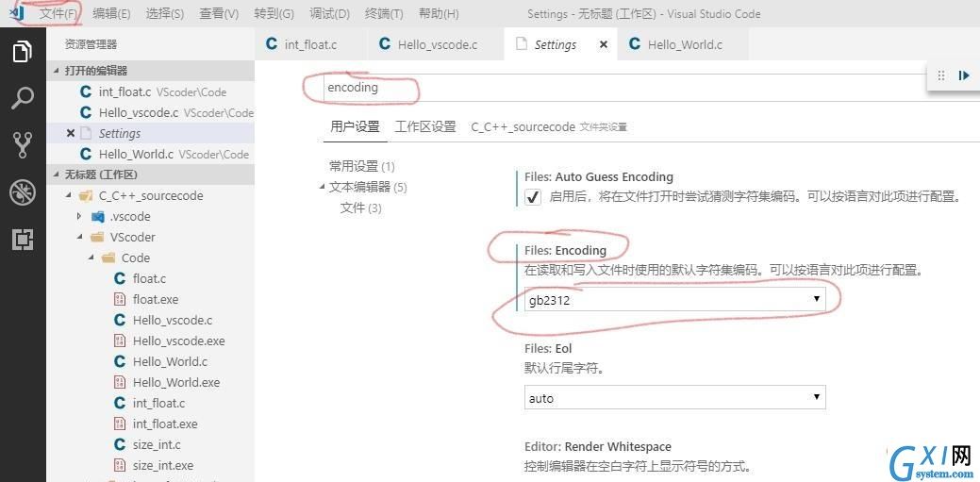Screen dimensions: 980x482
Task: Collapse the C_C++_sourcecode folder arrow
Action: (68, 195)
